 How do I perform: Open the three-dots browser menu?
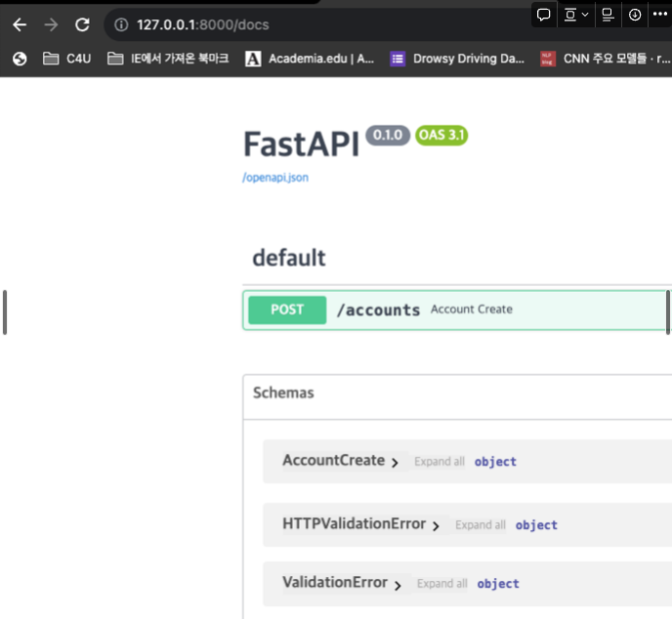[660, 14]
